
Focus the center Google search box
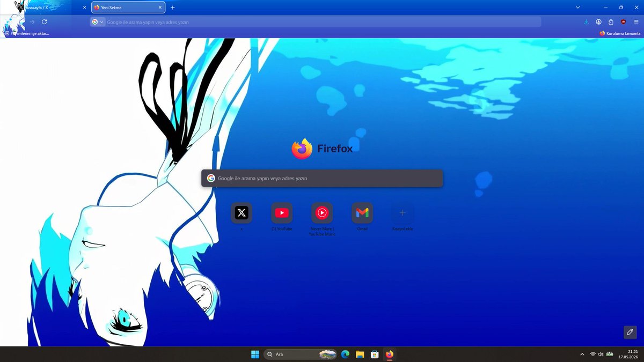(322, 178)
